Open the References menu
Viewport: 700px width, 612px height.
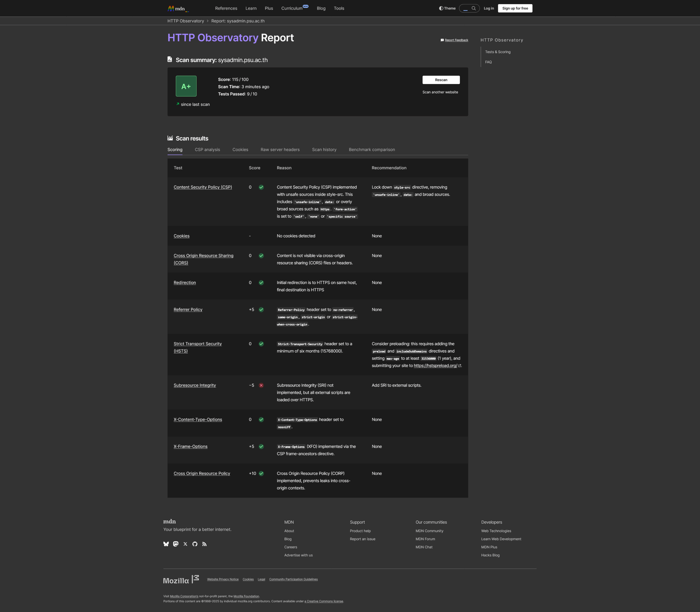[226, 8]
